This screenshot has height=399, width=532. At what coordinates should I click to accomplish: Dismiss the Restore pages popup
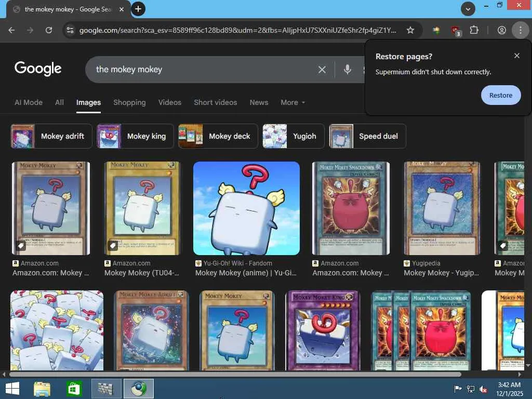point(517,56)
